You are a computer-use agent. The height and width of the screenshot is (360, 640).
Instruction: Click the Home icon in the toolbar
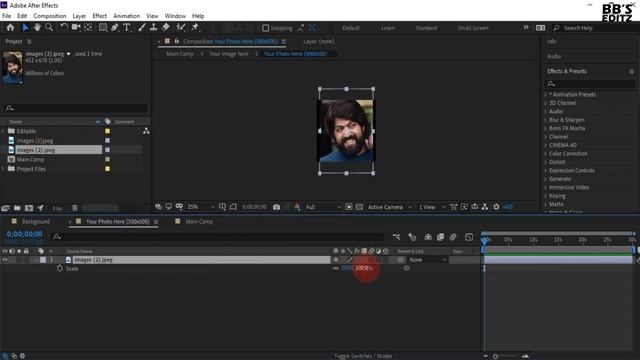tap(10, 27)
